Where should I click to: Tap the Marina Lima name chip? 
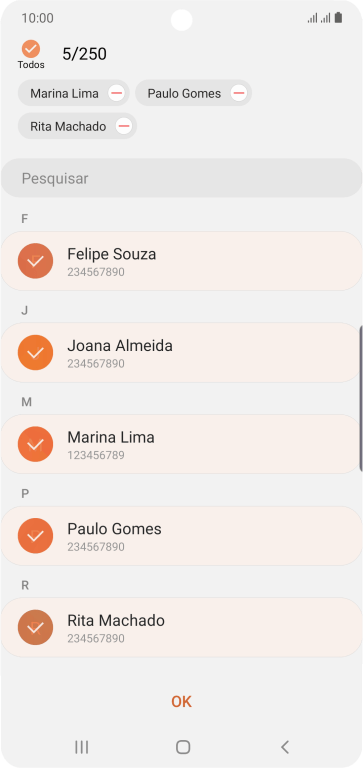coord(64,93)
